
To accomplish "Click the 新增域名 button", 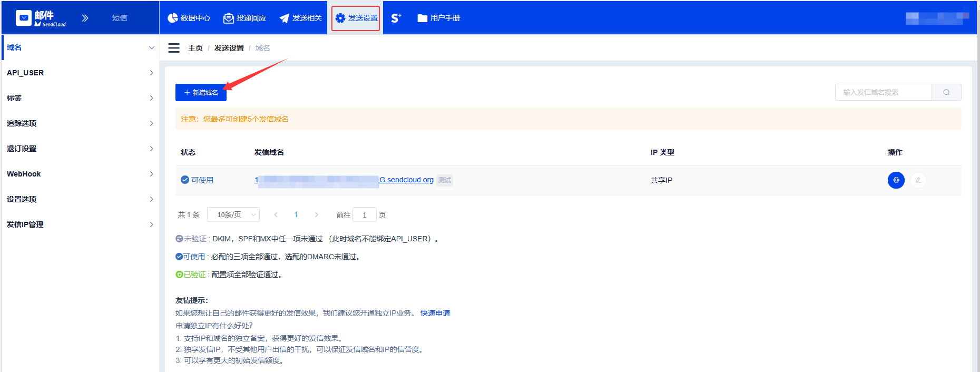I will click(x=201, y=92).
